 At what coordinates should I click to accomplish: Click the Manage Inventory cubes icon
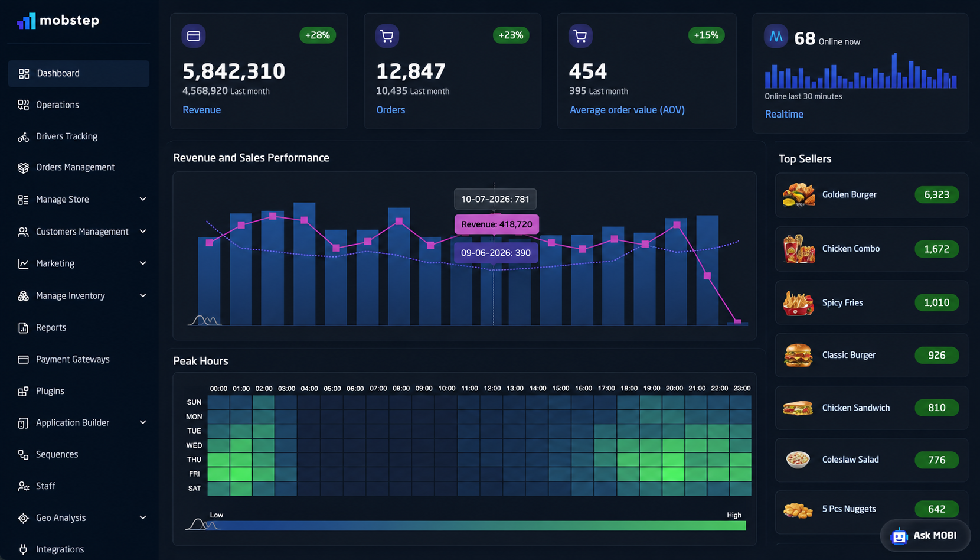coord(23,296)
